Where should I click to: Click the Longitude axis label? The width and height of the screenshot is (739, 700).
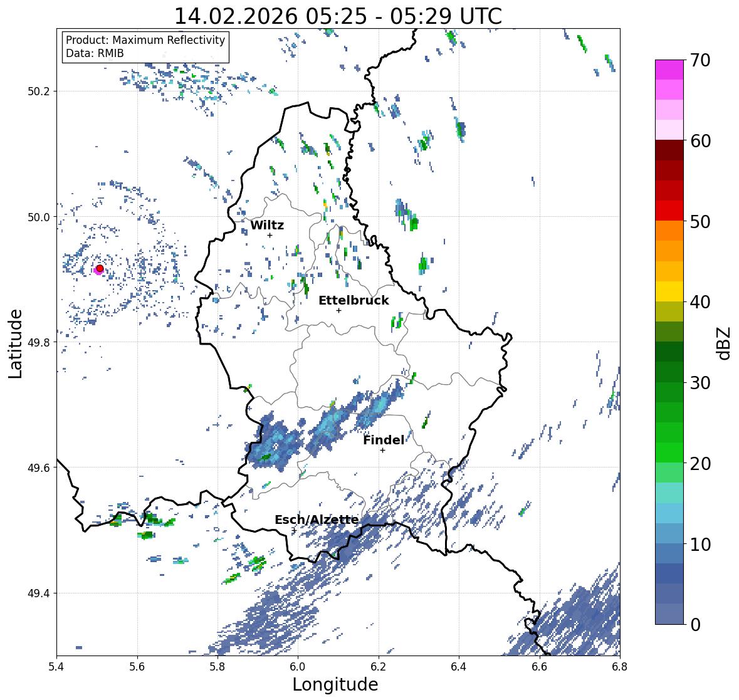pyautogui.click(x=335, y=684)
